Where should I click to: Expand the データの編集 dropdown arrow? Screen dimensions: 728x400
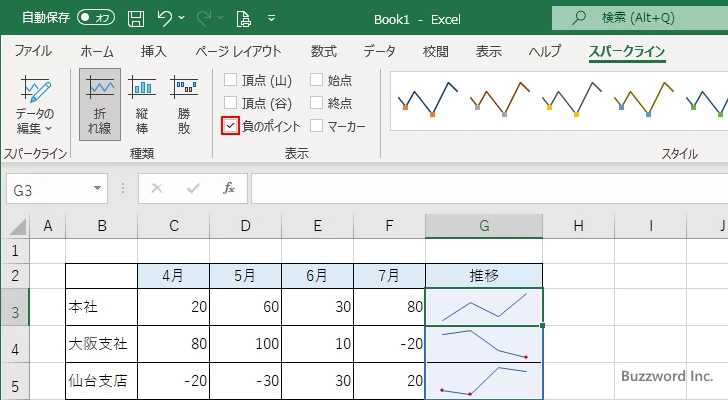click(x=49, y=129)
